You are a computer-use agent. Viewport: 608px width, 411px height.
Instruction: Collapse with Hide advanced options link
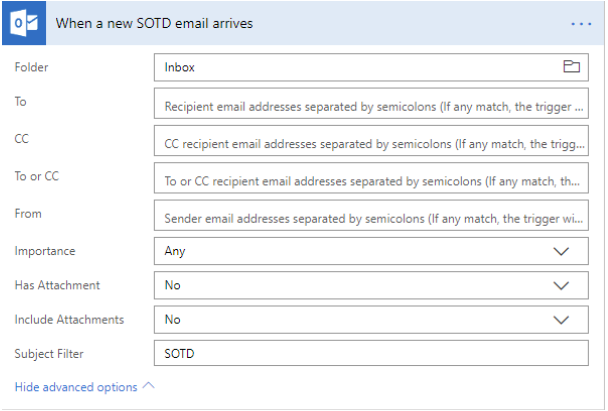point(76,387)
